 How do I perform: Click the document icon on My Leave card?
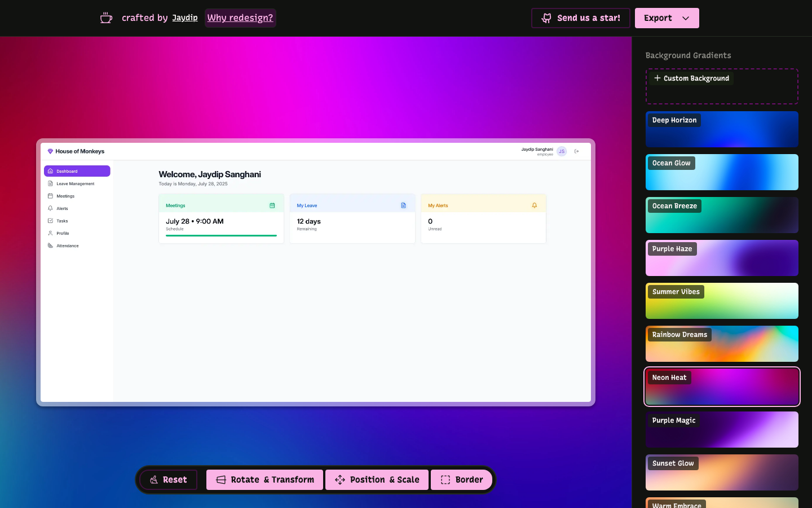pos(403,205)
